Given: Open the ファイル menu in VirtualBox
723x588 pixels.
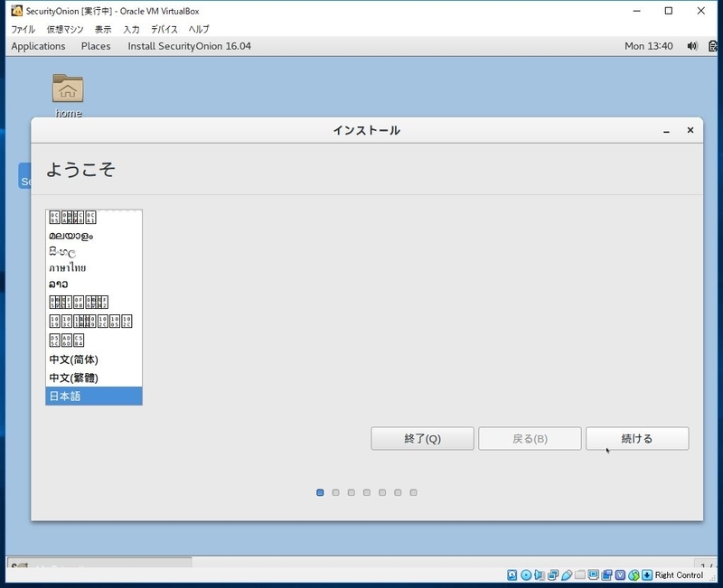Looking at the screenshot, I should tap(23, 30).
